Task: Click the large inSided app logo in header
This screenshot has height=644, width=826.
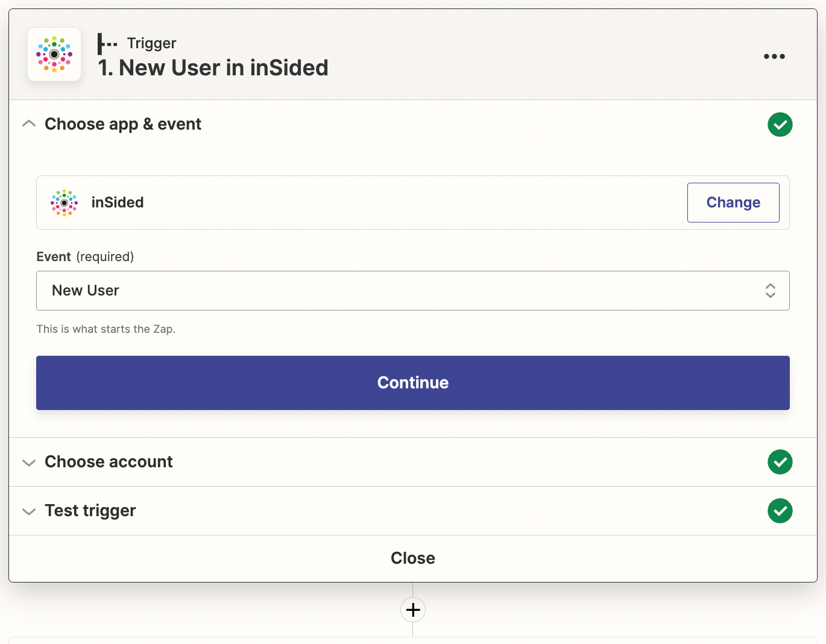Action: pyautogui.click(x=54, y=54)
